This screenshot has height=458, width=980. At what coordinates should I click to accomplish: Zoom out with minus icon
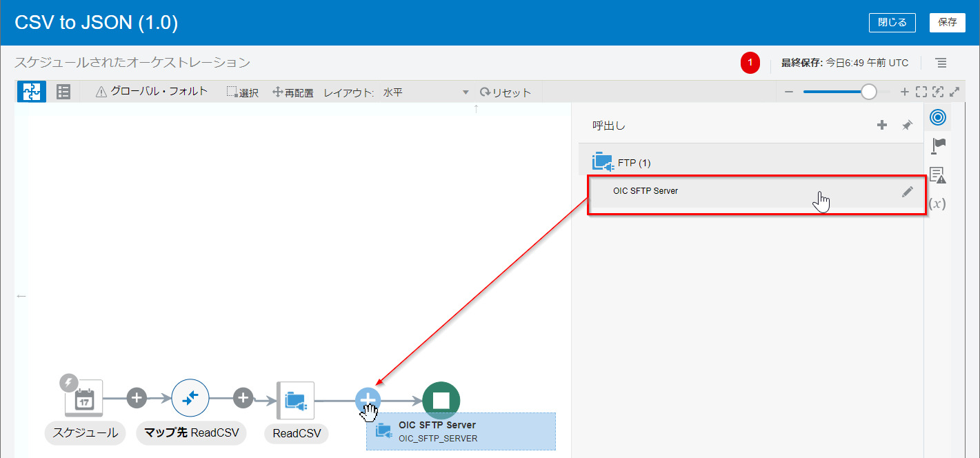pos(789,92)
